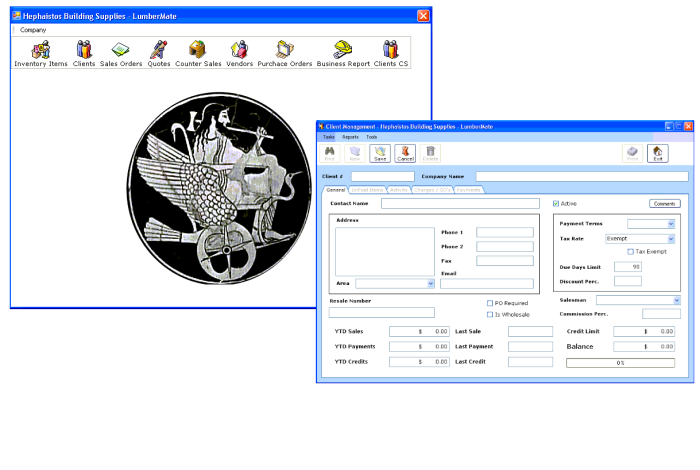
Task: Click the Find binoculars toolbar button
Action: tap(329, 154)
